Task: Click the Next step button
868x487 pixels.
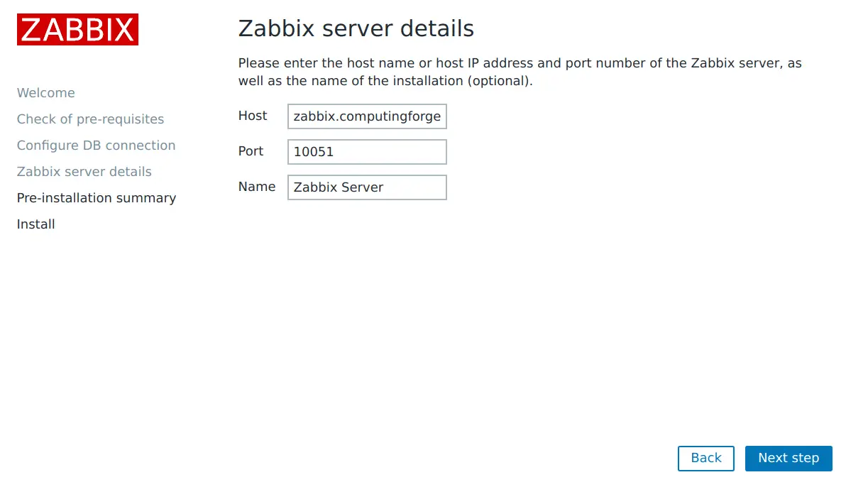Action: coord(789,459)
